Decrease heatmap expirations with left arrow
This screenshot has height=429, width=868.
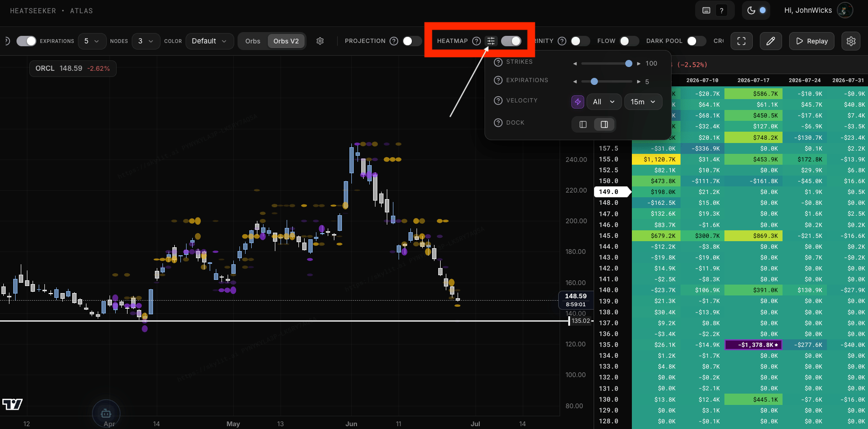(x=575, y=82)
